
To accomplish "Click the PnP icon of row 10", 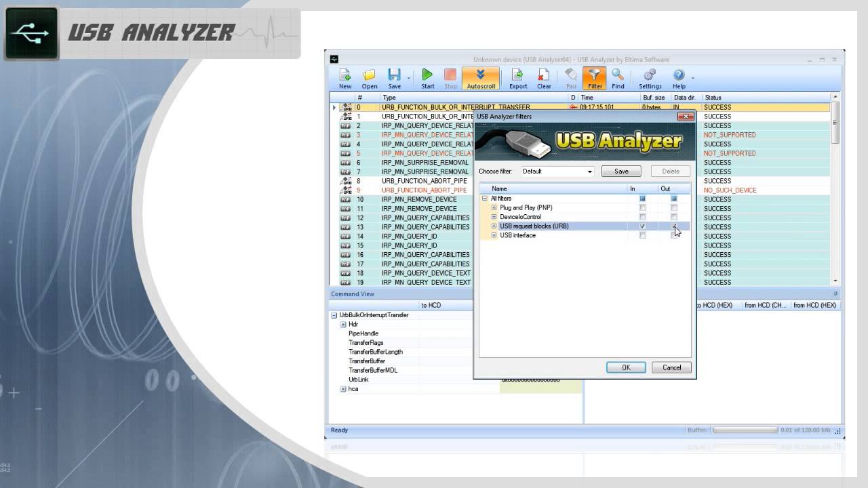I will click(x=346, y=200).
